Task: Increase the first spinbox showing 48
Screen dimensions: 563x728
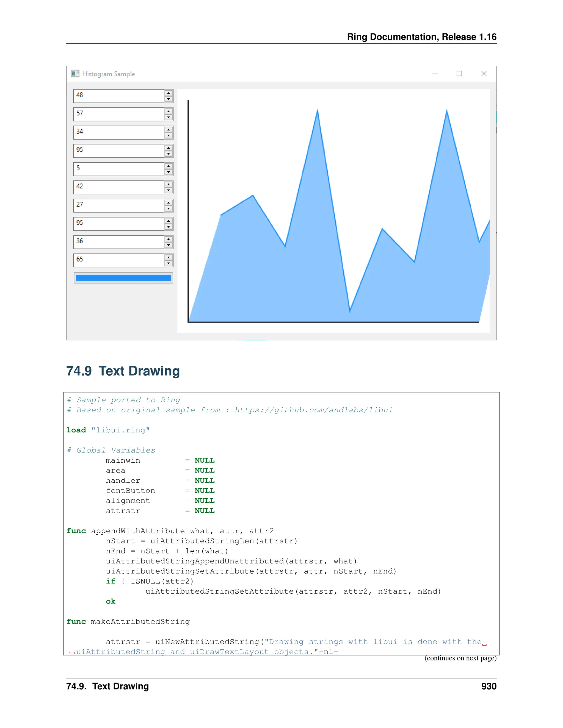Action: pyautogui.click(x=169, y=93)
